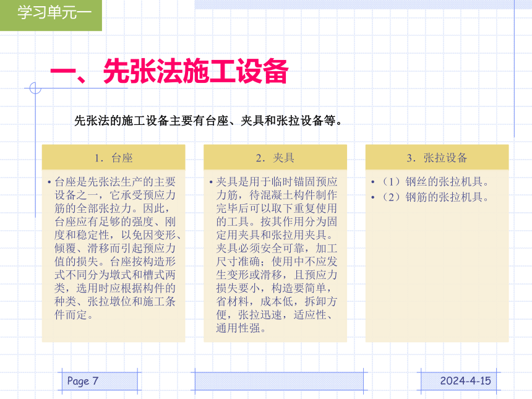The width and height of the screenshot is (532, 399).
Task: Click the '2. 夹具' card header
Action: click(x=275, y=157)
